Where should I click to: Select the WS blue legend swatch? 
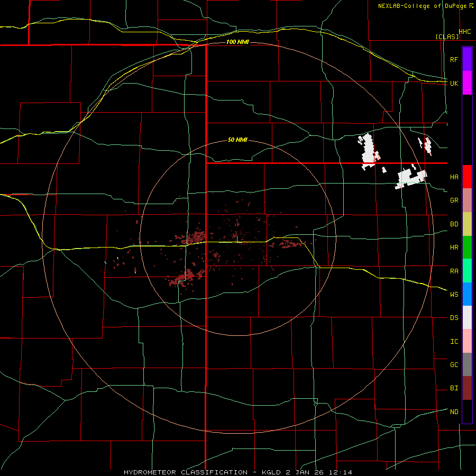coord(467,294)
